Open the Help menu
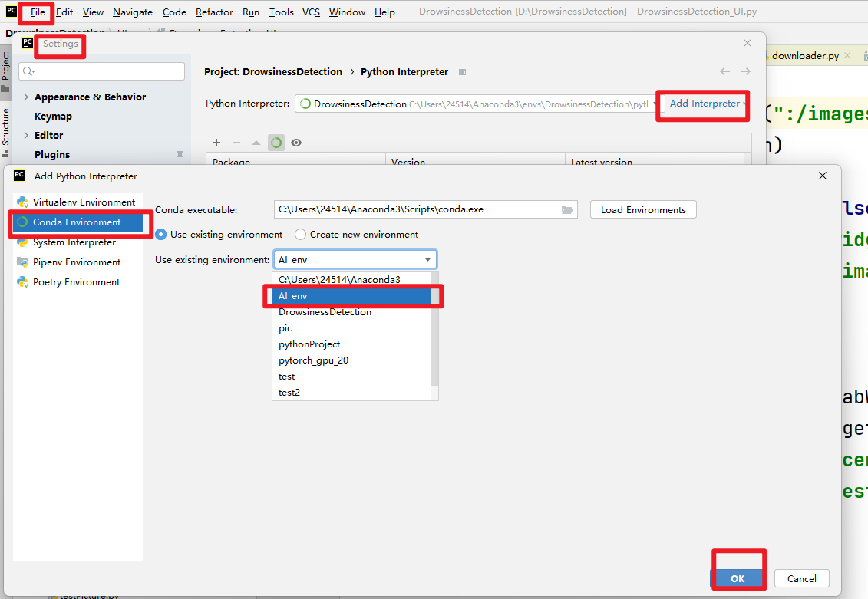 384,12
